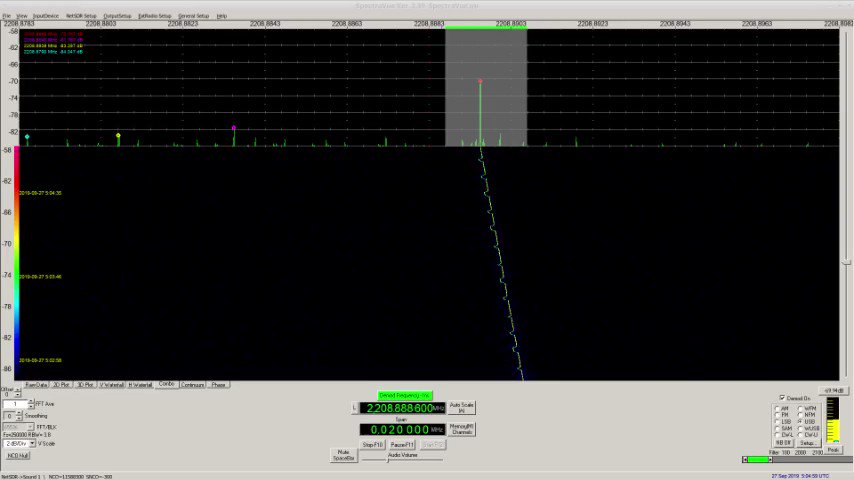Increase the Offset stepper value
This screenshot has height=480, width=854.
(17, 390)
